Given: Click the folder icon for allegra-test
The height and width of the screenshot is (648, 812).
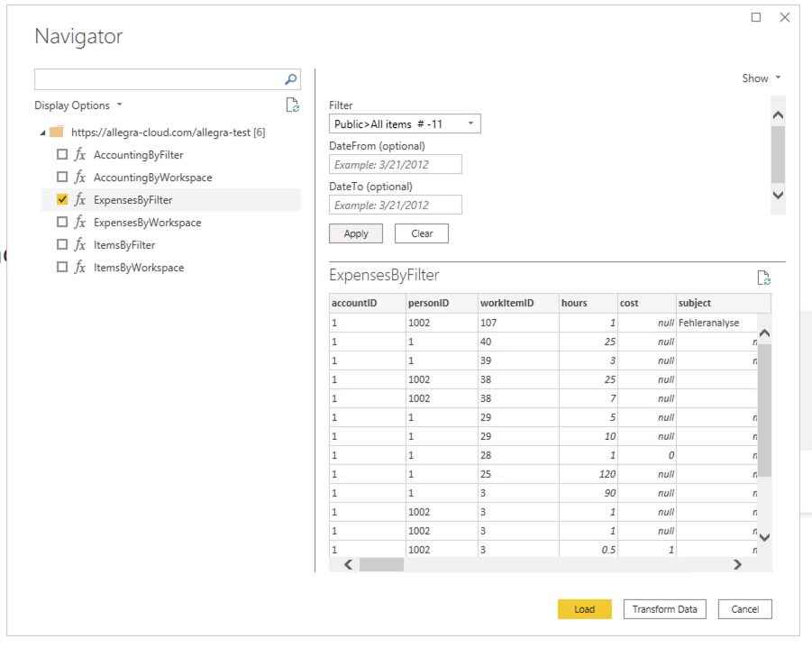Looking at the screenshot, I should [57, 132].
